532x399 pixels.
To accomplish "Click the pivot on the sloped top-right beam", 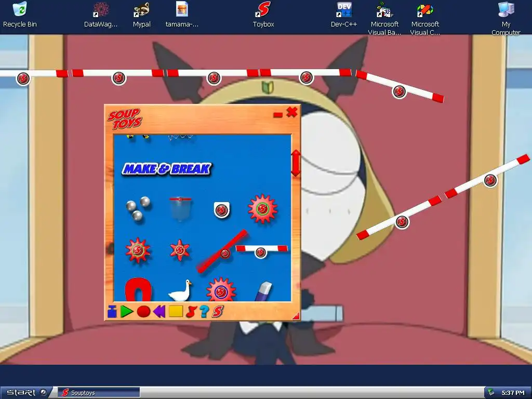I will pyautogui.click(x=399, y=91).
